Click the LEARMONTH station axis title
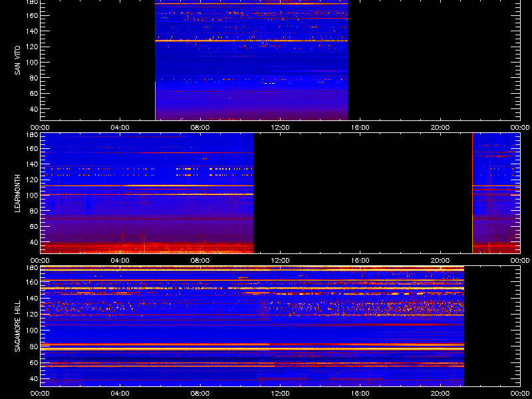The image size is (532, 399). point(17,194)
